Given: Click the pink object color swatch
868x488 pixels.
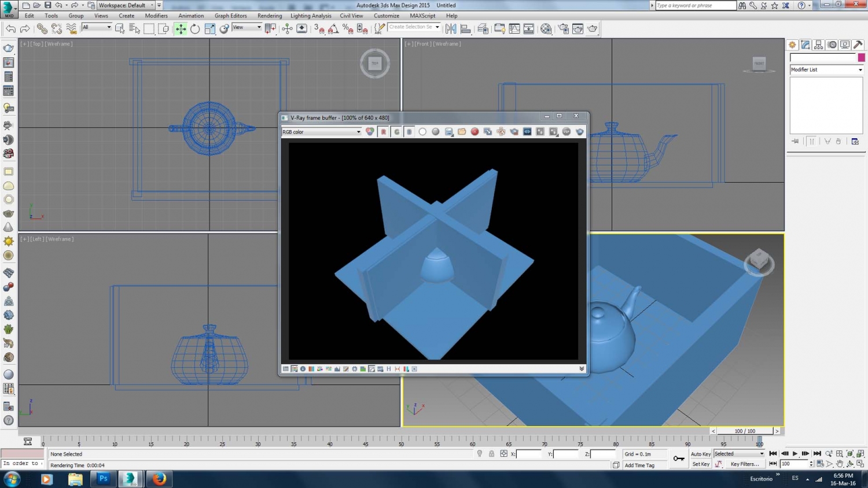Looking at the screenshot, I should [x=861, y=57].
